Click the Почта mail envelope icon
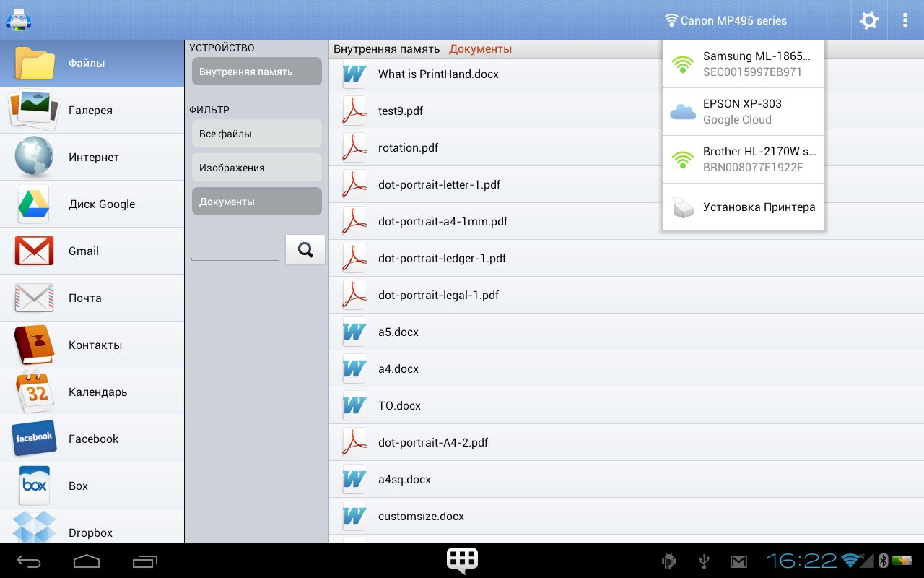The image size is (924, 578). [34, 298]
